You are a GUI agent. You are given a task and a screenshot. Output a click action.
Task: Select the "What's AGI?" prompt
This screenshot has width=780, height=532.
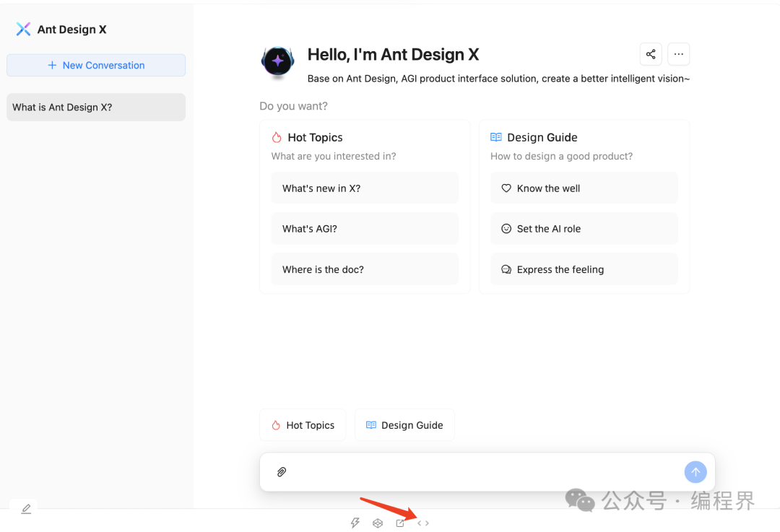click(365, 229)
